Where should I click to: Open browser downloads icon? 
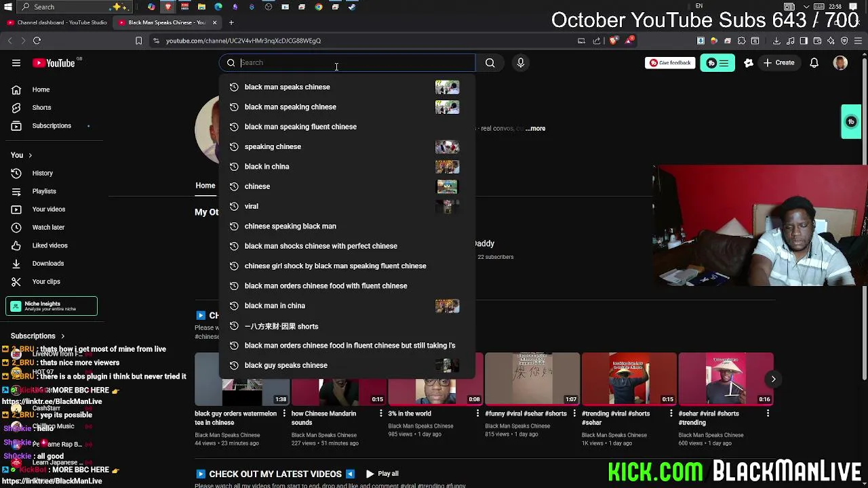click(776, 41)
